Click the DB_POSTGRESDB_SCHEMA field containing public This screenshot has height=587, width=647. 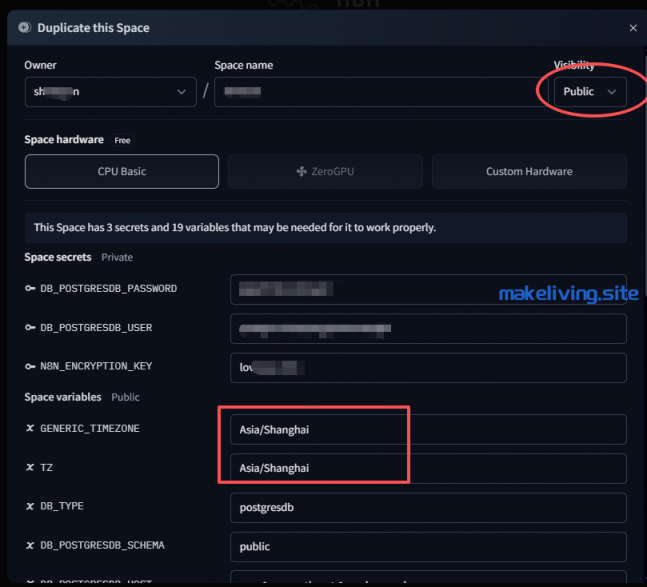[x=427, y=546]
